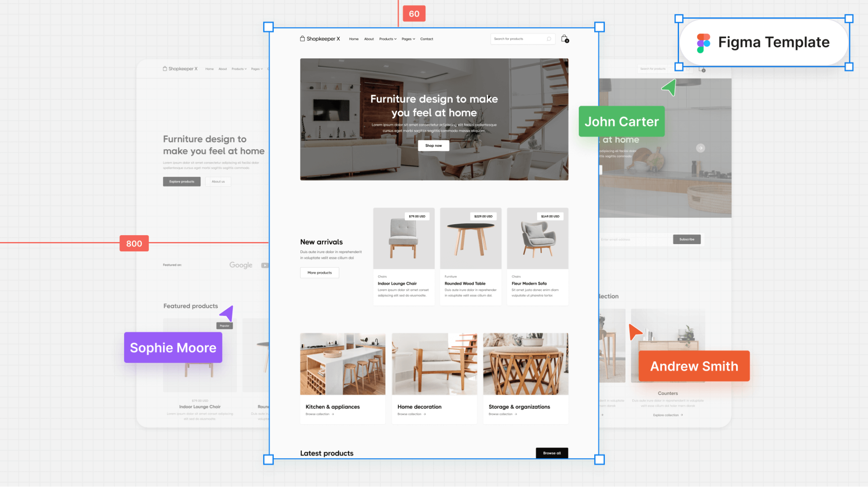The image size is (868, 487).
Task: Click inside the Search for products field
Action: click(517, 39)
